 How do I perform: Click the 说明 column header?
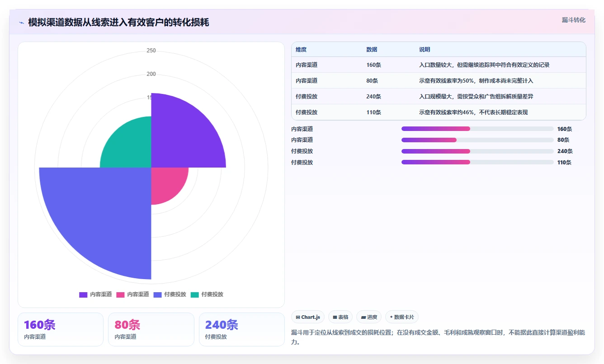click(x=425, y=50)
